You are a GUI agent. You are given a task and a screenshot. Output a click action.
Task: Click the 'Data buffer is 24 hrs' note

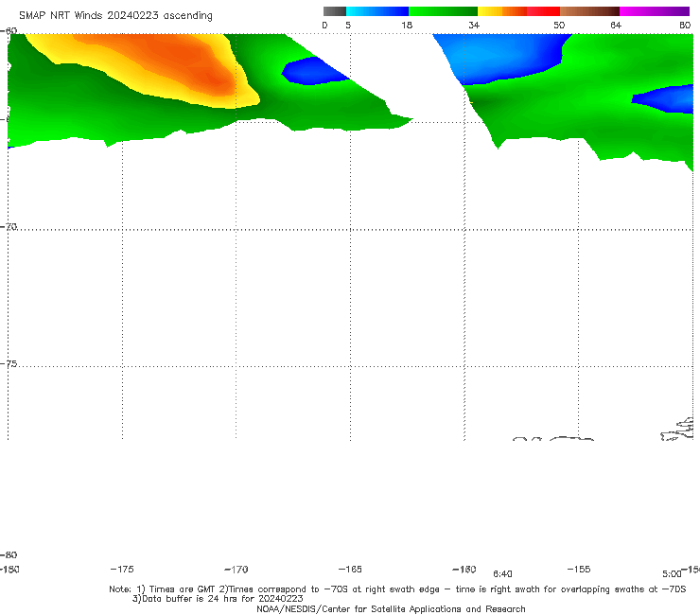pyautogui.click(x=218, y=599)
